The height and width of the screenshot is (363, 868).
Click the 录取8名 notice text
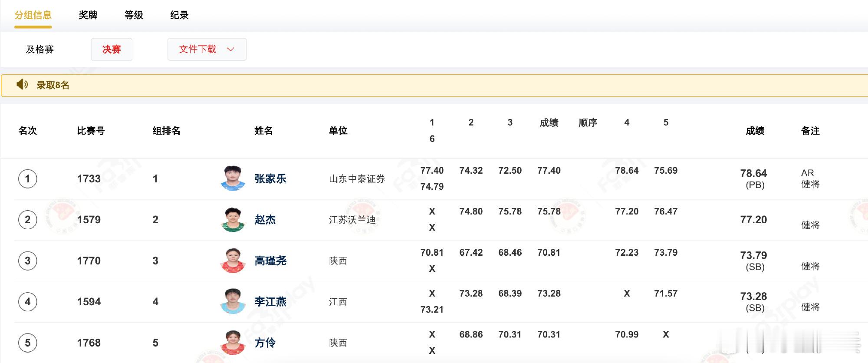click(x=53, y=85)
